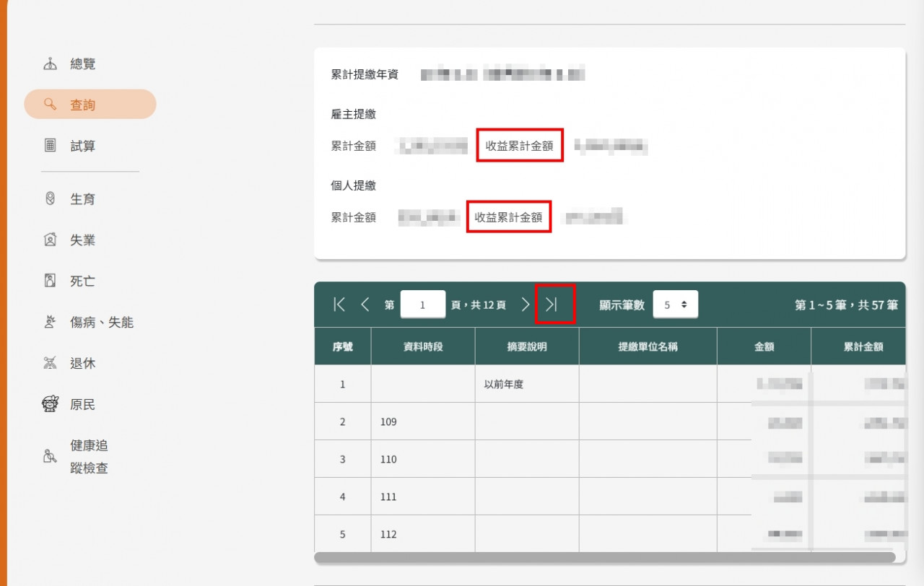Click the 傷病、失能 injury and disability icon
This screenshot has width=924, height=586.
click(x=50, y=322)
